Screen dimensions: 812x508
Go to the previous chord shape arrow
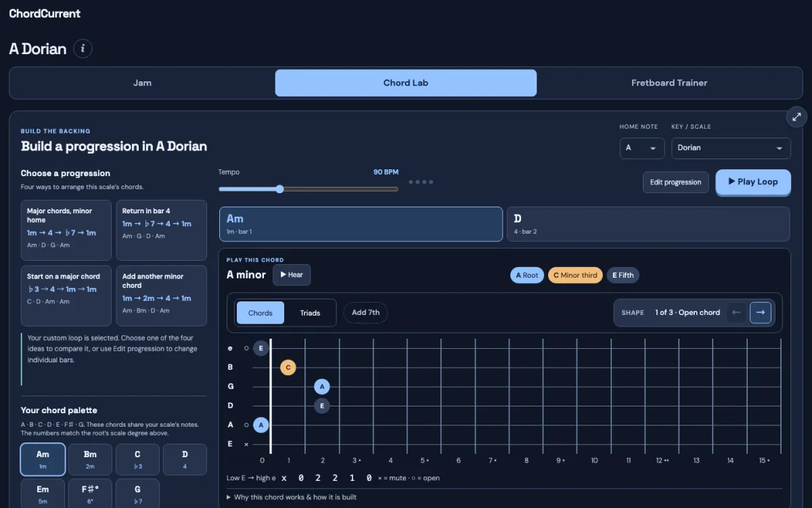(737, 313)
